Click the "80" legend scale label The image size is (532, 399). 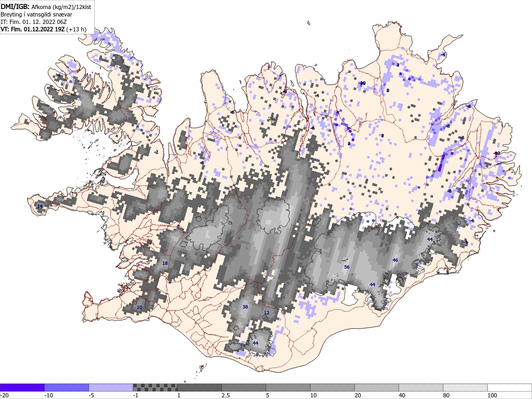tap(446, 395)
